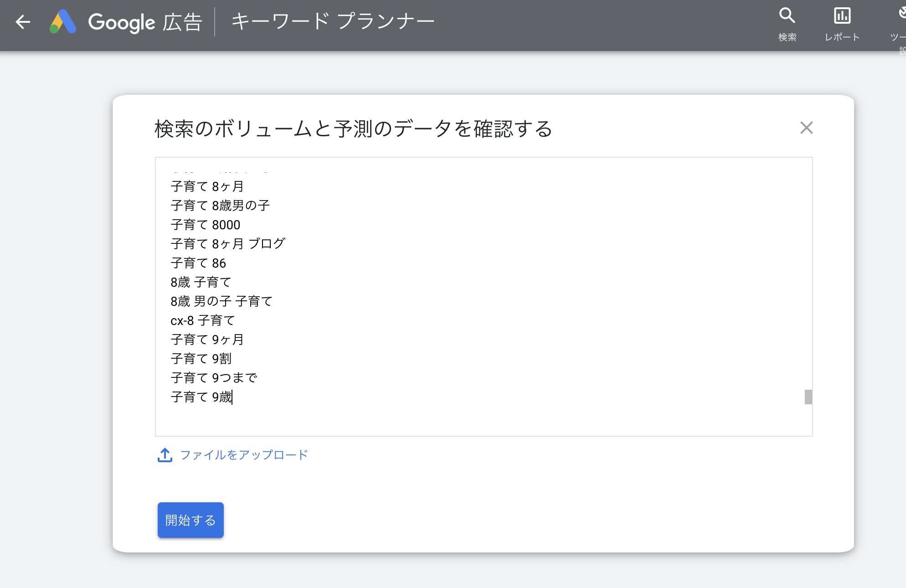Open the レポート reports chart icon
The height and width of the screenshot is (588, 906).
pos(842,16)
